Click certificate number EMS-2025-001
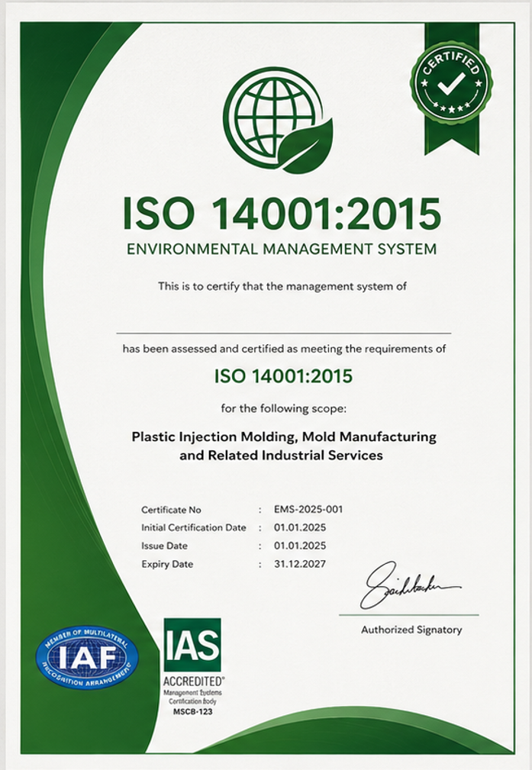Viewport: 532px width, 770px height. [308, 509]
